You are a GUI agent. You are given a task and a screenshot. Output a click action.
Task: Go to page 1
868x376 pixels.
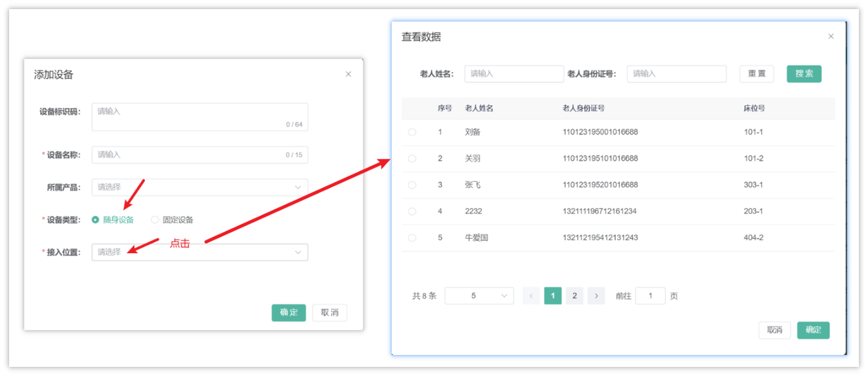(x=553, y=296)
